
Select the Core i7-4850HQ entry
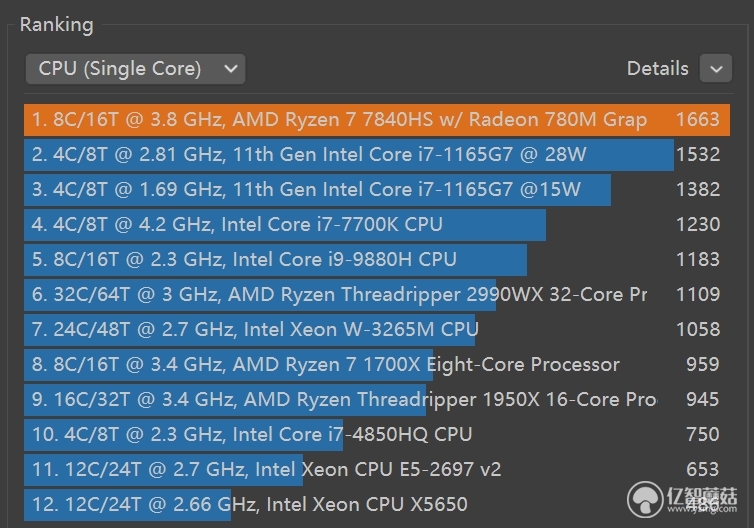[377, 435]
